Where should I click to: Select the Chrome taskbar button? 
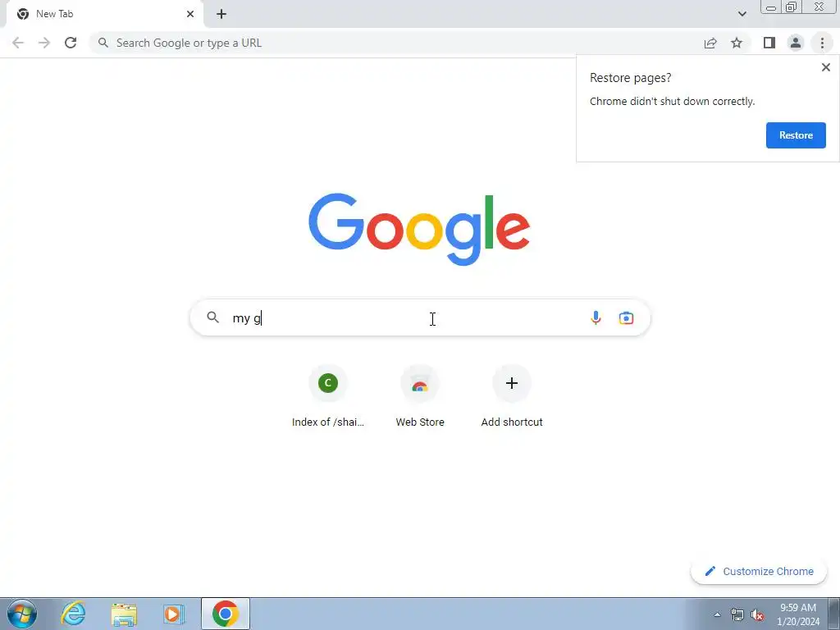[226, 614]
